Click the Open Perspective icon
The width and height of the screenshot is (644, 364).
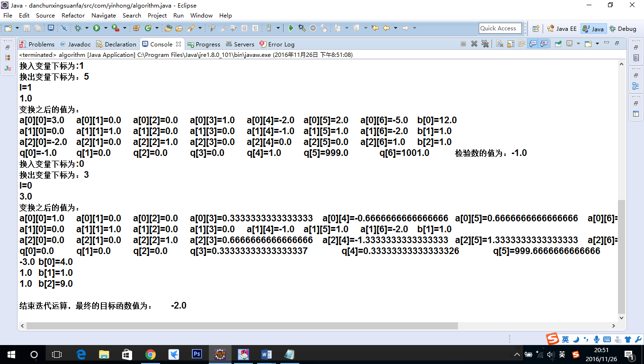point(536,28)
